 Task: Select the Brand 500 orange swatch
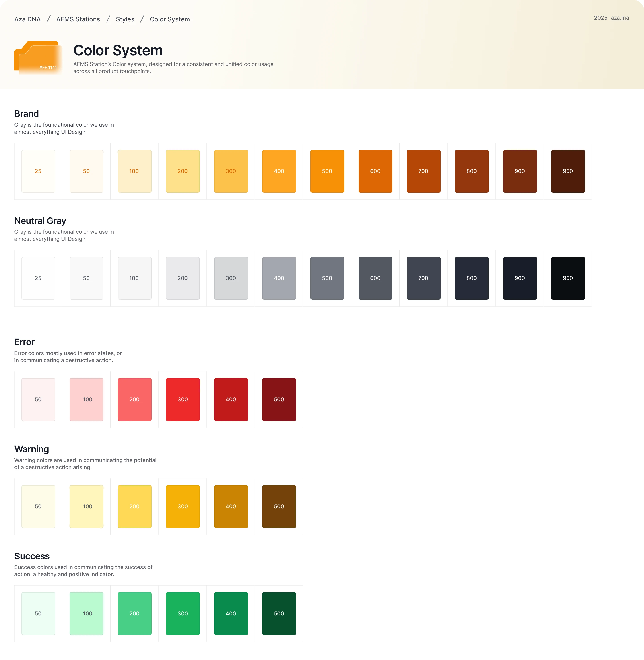[327, 171]
